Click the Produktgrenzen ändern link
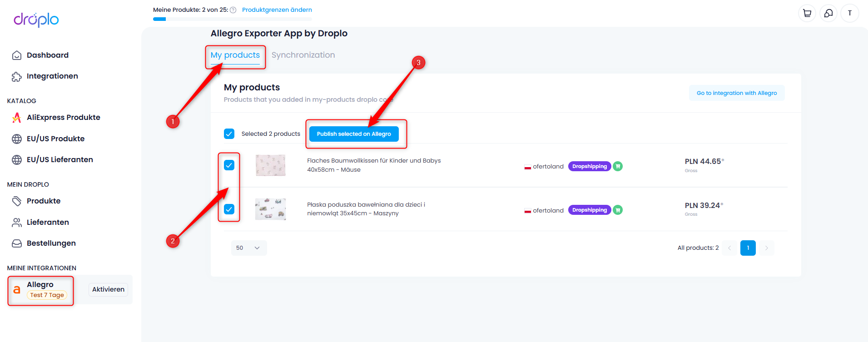 [x=277, y=10]
